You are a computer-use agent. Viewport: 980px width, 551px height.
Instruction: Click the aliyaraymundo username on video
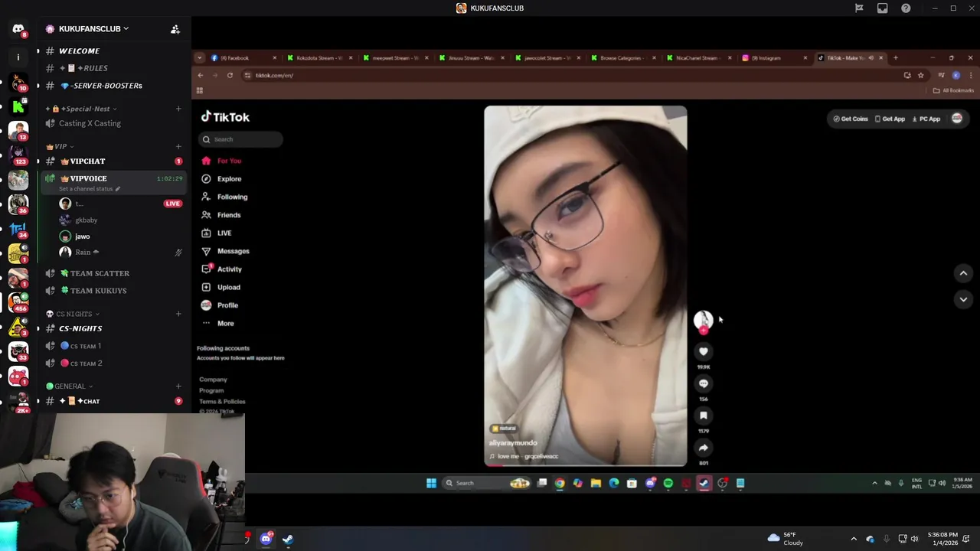click(513, 443)
